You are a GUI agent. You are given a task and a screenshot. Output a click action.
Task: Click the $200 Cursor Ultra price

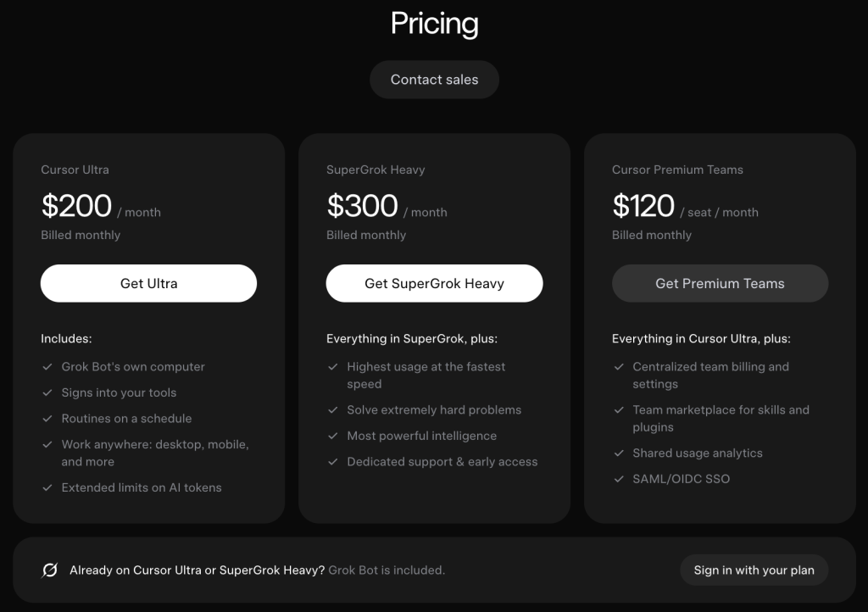click(76, 206)
